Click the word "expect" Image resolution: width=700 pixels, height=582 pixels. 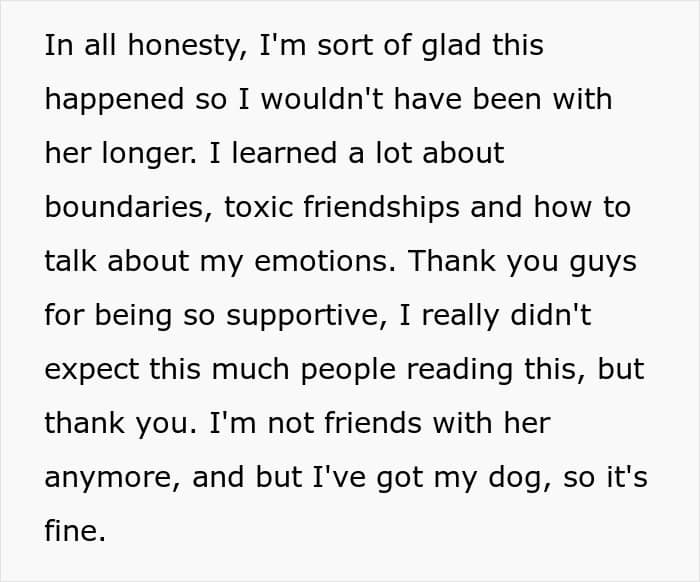pos(92,370)
